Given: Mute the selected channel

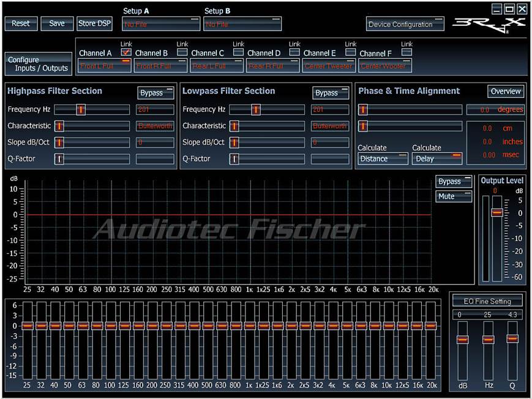Looking at the screenshot, I should point(454,196).
